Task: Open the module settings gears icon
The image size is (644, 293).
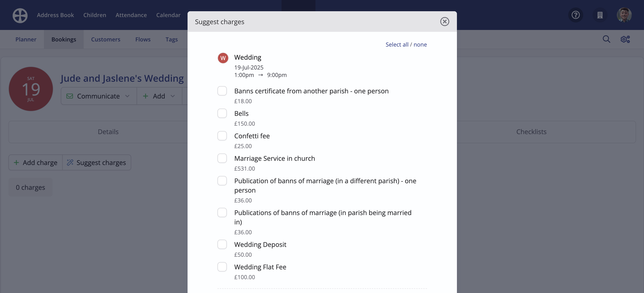Action: click(x=625, y=39)
